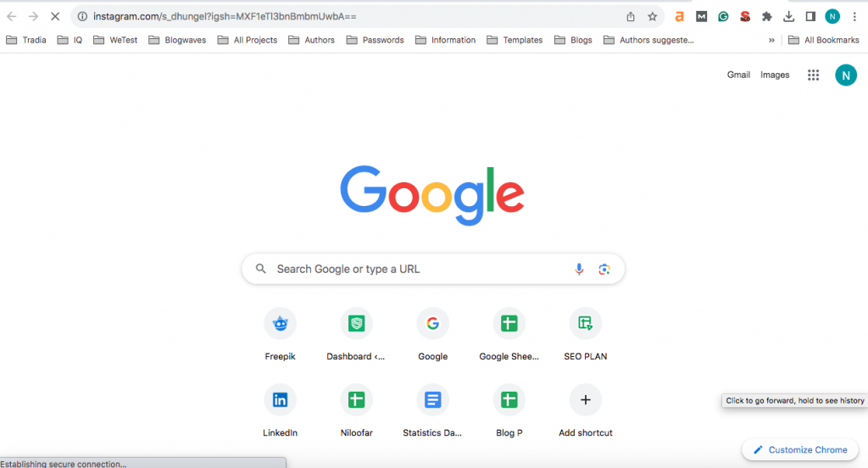Open the orange 'a' extension icon
This screenshot has width=868, height=468.
click(679, 17)
